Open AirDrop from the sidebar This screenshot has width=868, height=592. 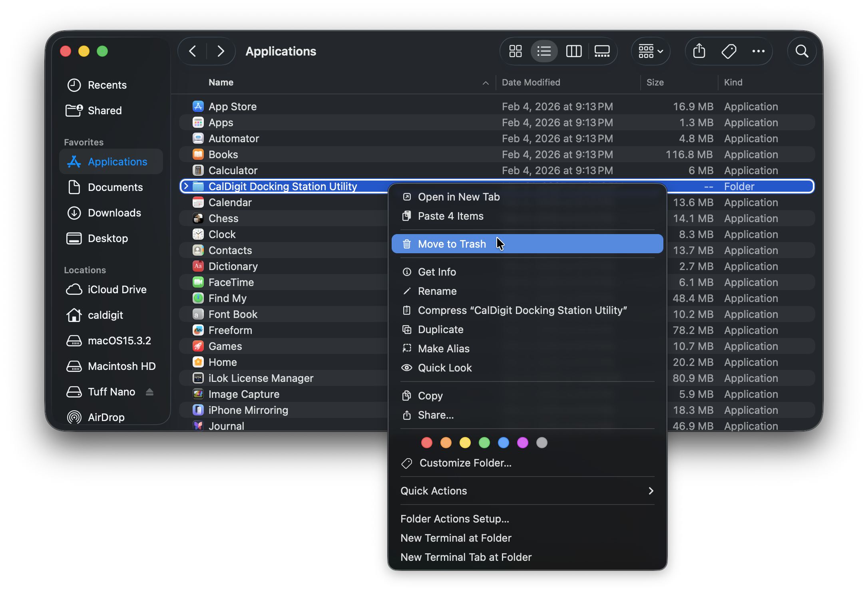(106, 417)
